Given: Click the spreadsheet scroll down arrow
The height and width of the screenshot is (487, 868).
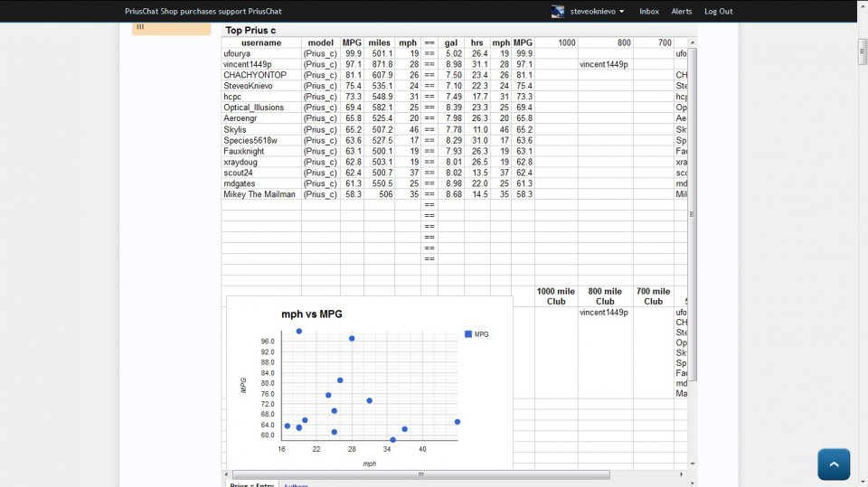Looking at the screenshot, I should (x=693, y=464).
